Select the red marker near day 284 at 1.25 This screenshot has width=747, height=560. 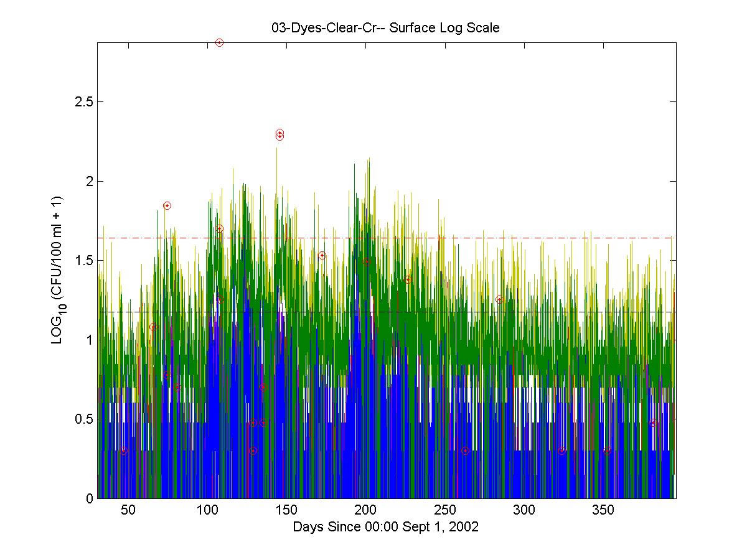pyautogui.click(x=499, y=299)
